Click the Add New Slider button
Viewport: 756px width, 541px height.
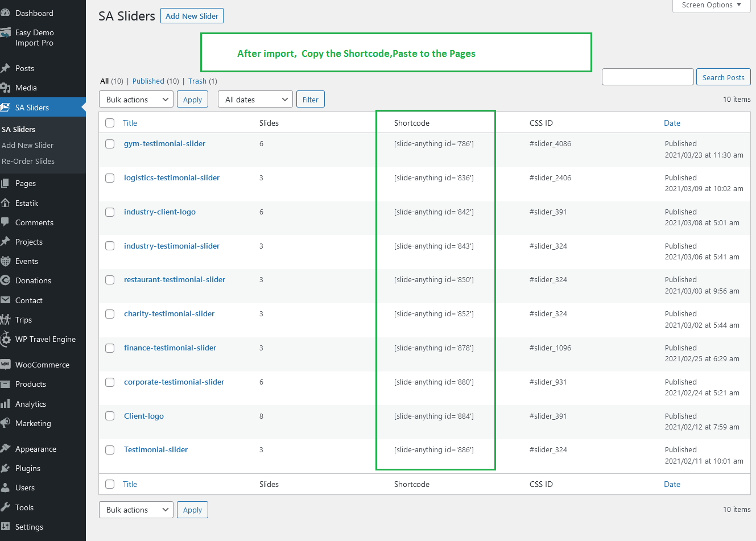point(192,16)
